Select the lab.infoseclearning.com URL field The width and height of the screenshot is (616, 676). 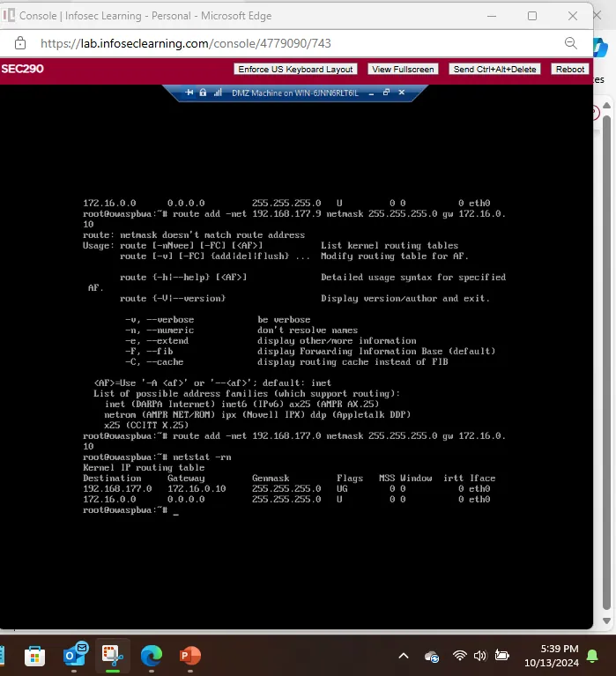(x=186, y=43)
